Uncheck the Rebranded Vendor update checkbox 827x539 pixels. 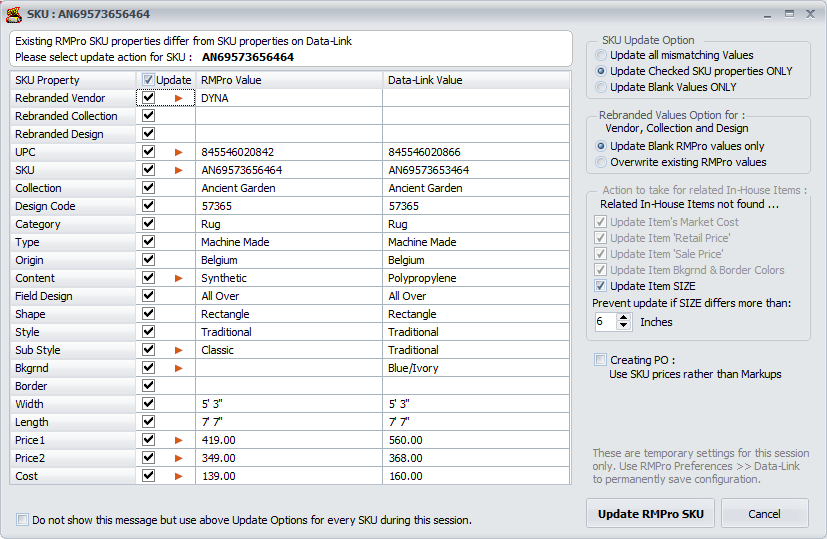click(x=148, y=98)
